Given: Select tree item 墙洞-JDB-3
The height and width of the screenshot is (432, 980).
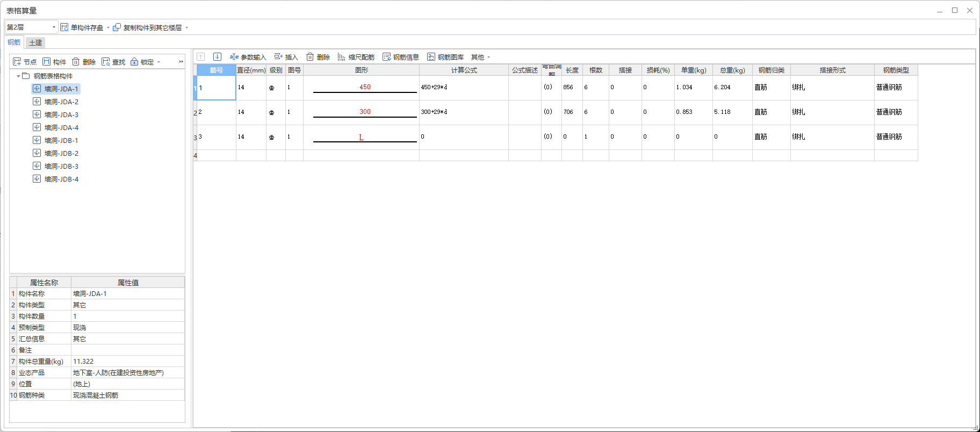Looking at the screenshot, I should (x=61, y=167).
